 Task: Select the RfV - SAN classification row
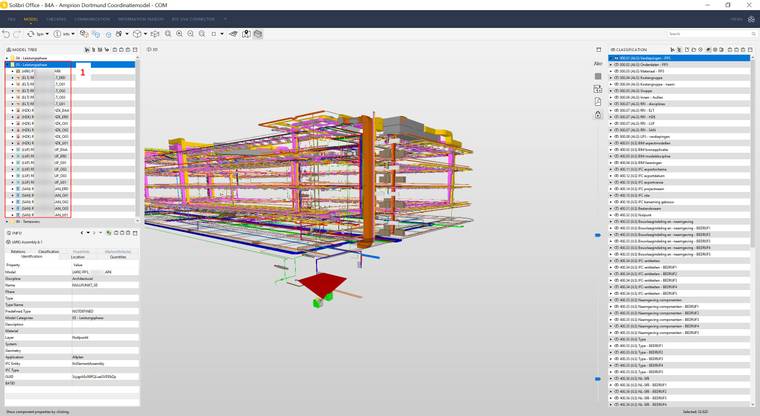pos(680,130)
